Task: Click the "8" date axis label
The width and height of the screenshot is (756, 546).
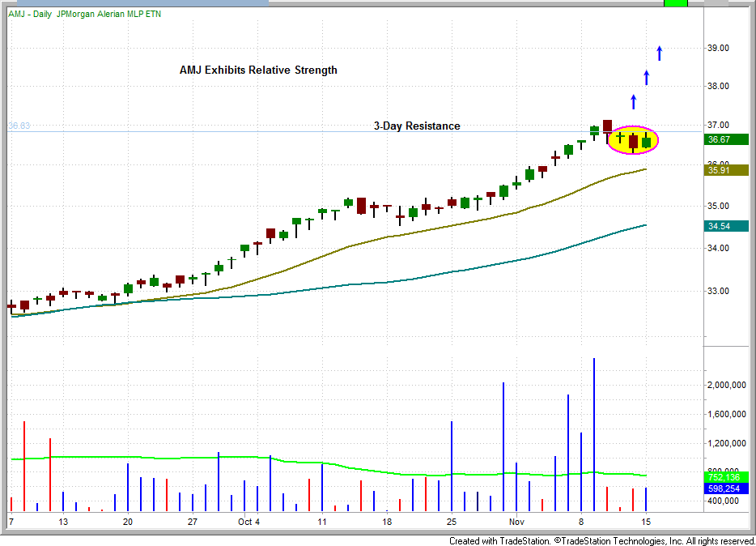Action: coord(581,522)
